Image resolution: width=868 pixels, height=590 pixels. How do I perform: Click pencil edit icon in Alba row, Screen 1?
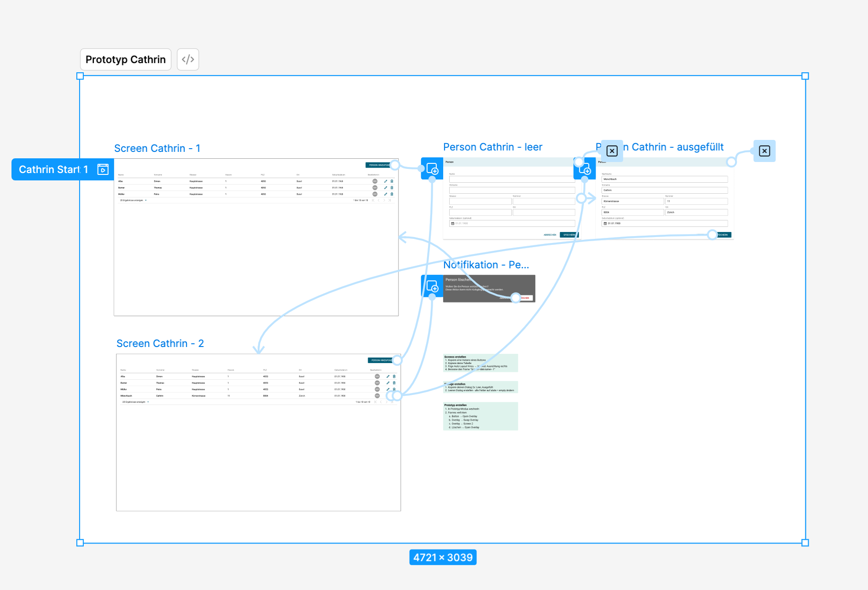pos(386,181)
